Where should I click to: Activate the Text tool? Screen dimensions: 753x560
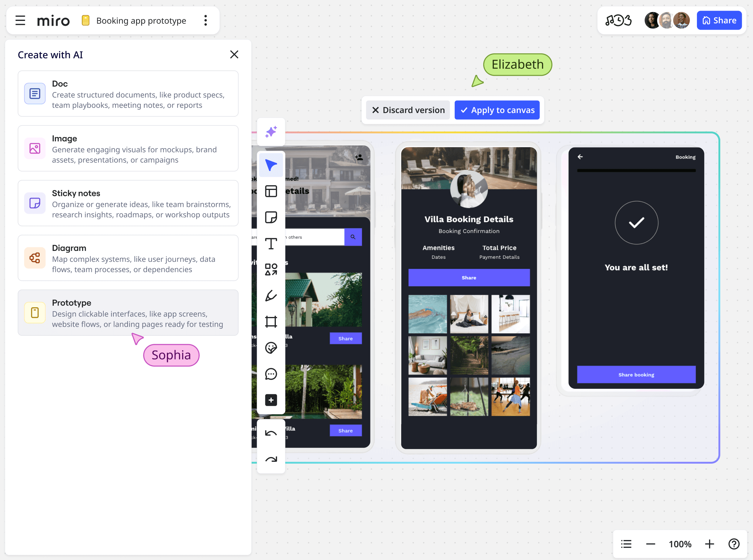coord(271,243)
